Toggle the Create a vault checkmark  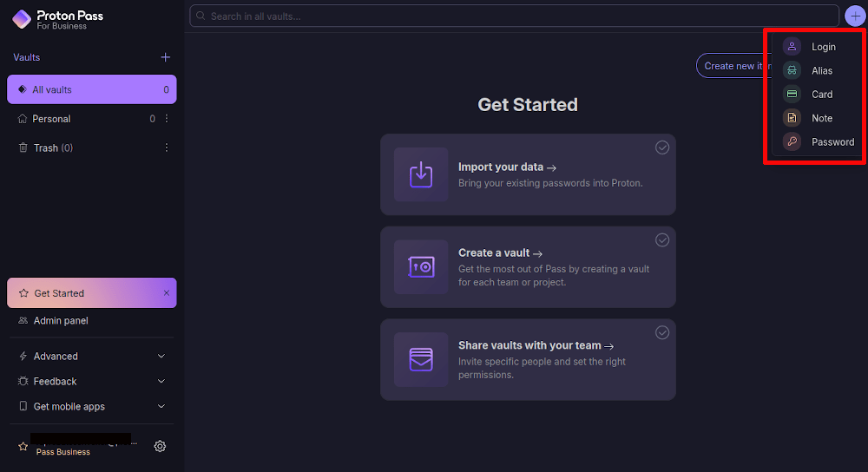[662, 239]
